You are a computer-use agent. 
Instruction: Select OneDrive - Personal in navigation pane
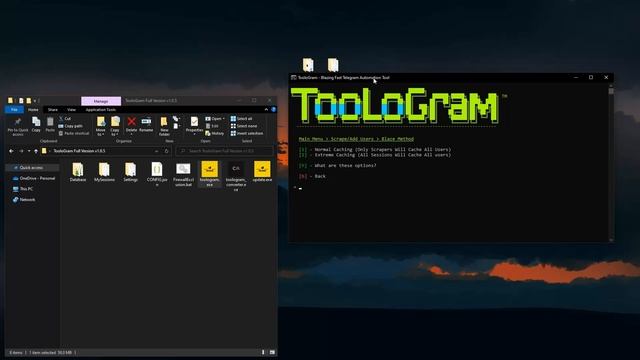tap(34, 178)
